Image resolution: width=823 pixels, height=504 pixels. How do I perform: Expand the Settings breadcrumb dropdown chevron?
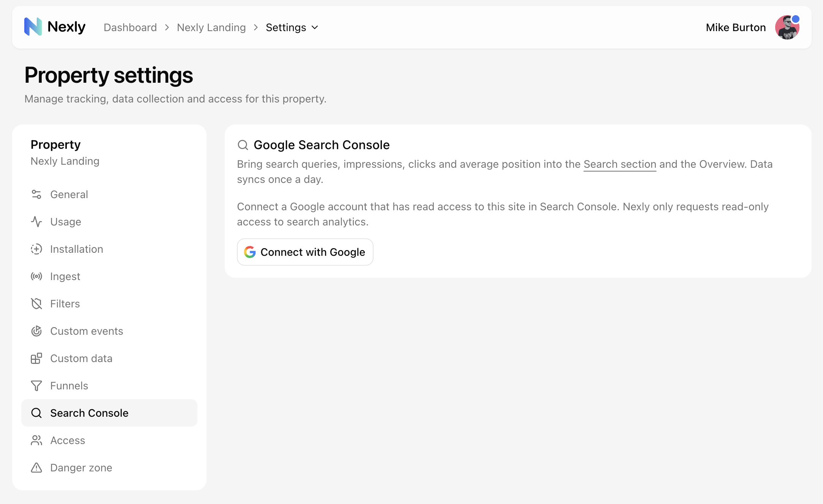[315, 27]
